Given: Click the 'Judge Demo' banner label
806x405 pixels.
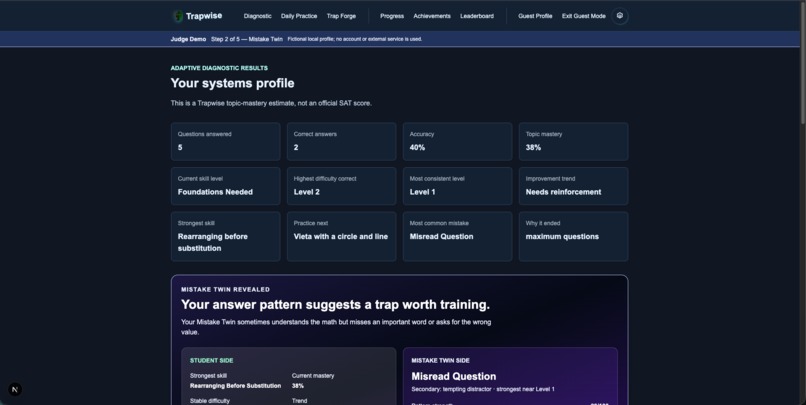Looking at the screenshot, I should [x=188, y=39].
